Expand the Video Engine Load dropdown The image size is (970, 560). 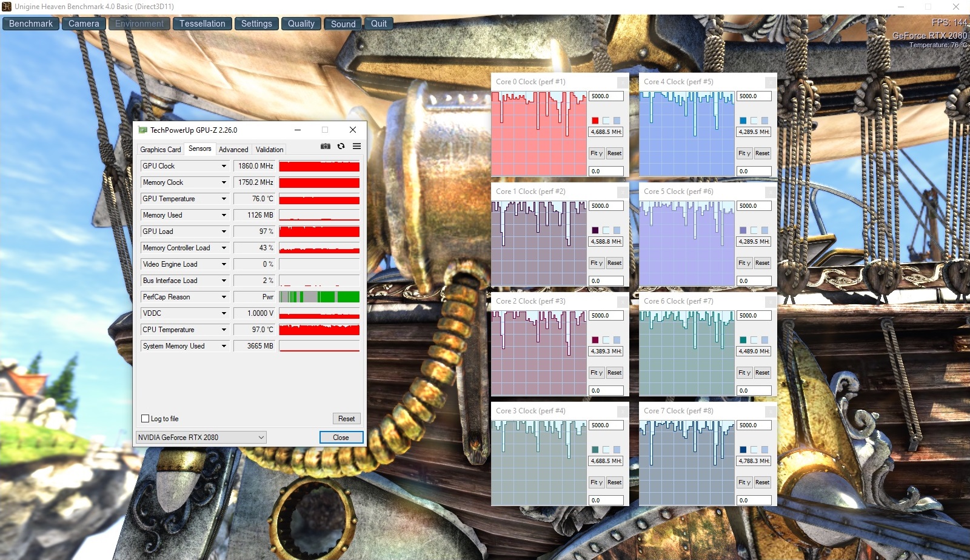[224, 264]
